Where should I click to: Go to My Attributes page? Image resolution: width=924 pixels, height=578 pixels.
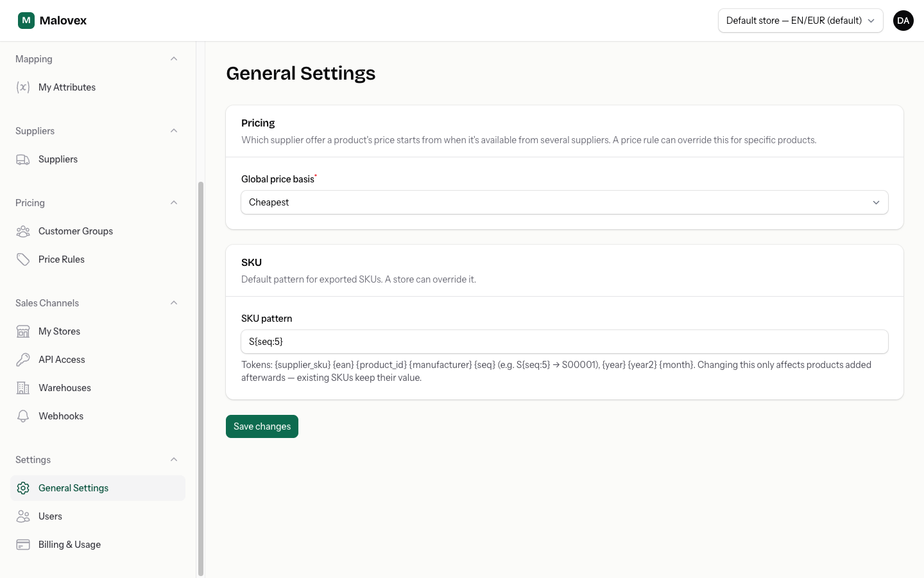tap(98, 87)
